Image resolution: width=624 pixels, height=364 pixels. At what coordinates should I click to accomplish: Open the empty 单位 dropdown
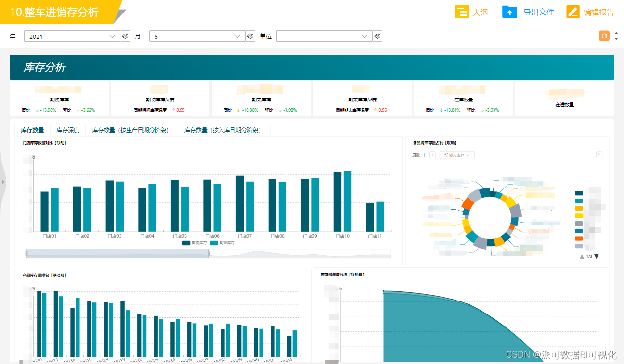(x=325, y=36)
